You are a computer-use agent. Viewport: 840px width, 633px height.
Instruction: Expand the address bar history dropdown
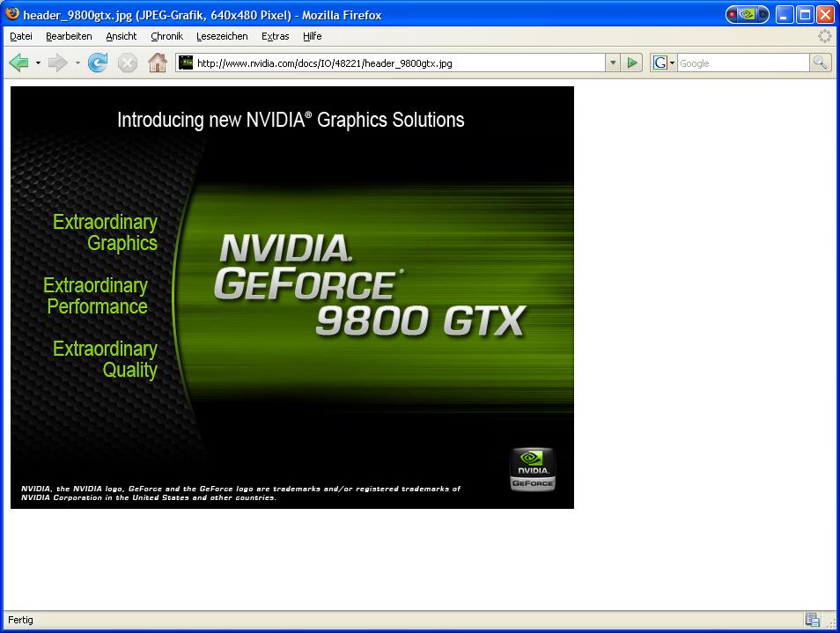(x=613, y=63)
